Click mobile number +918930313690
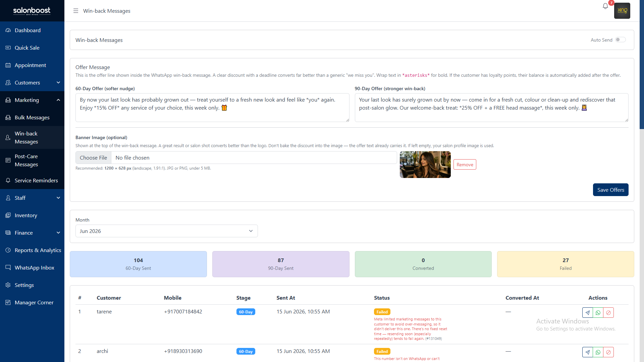Screen dimensions: 644x362 click(x=183, y=351)
